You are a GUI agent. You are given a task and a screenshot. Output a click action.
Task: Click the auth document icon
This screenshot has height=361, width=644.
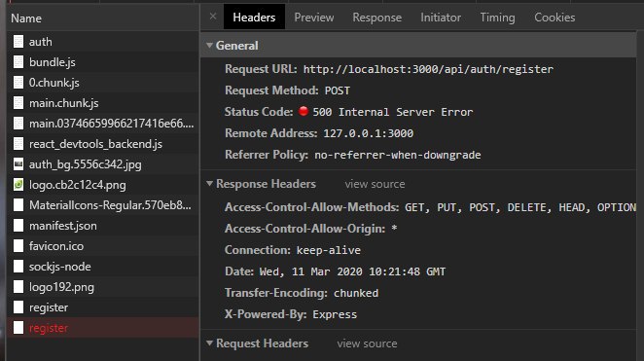point(18,42)
